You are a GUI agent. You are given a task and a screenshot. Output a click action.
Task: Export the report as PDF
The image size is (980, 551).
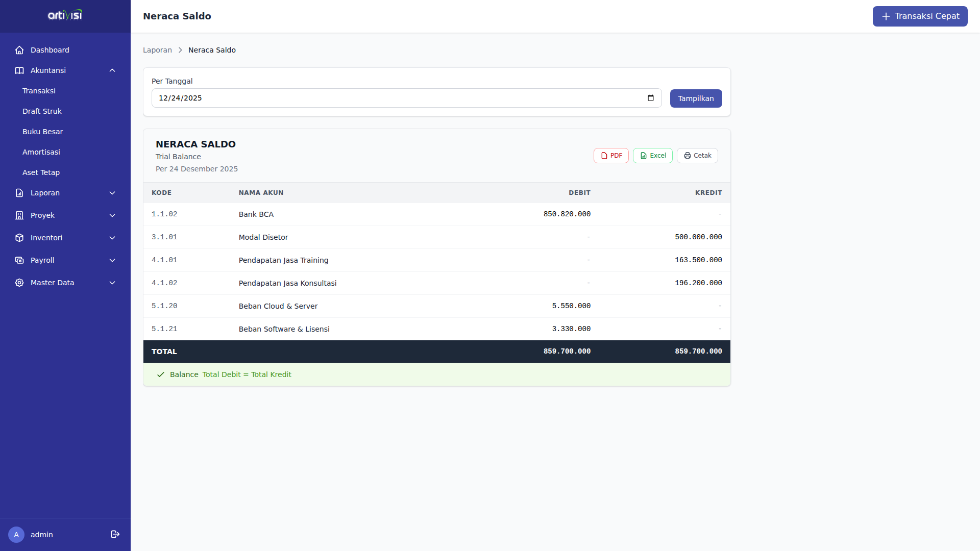pos(611,156)
